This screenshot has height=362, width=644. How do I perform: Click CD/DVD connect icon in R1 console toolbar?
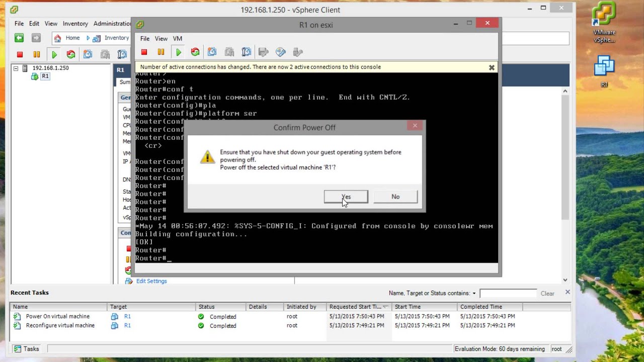(x=281, y=52)
